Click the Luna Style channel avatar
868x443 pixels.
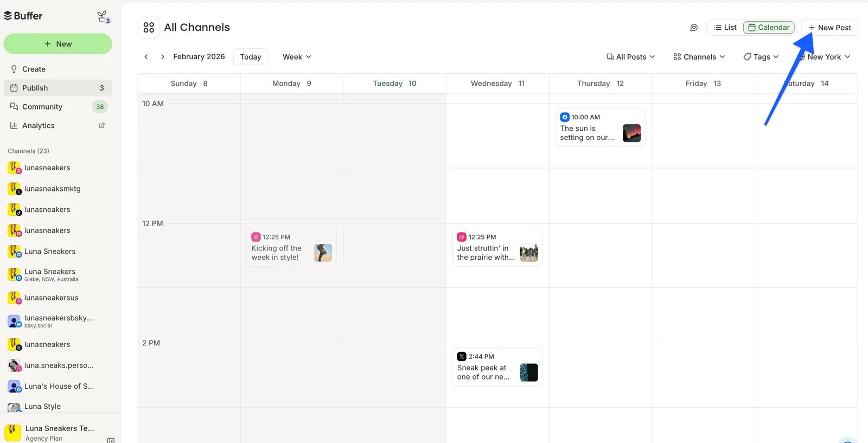tap(14, 407)
